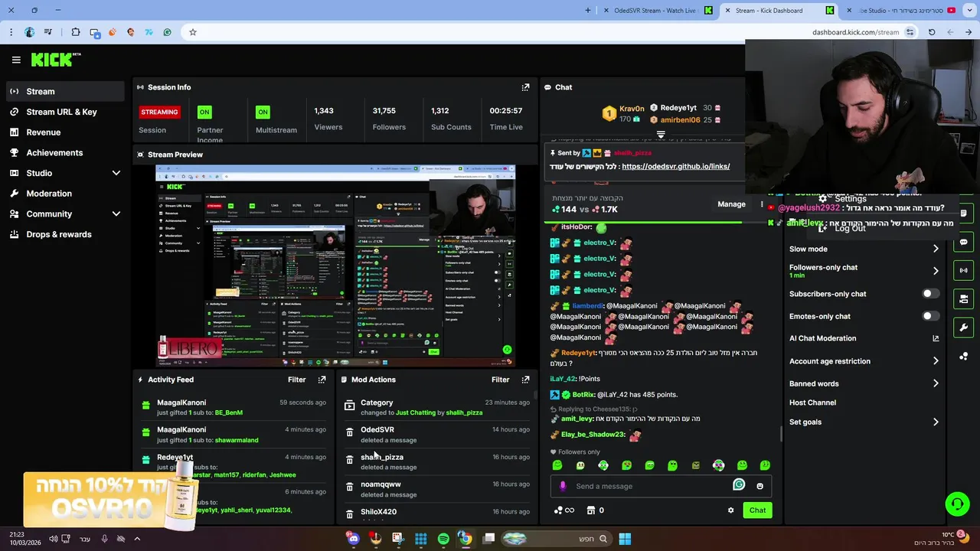Click the browser address bar URL
980x551 pixels.
click(x=855, y=32)
